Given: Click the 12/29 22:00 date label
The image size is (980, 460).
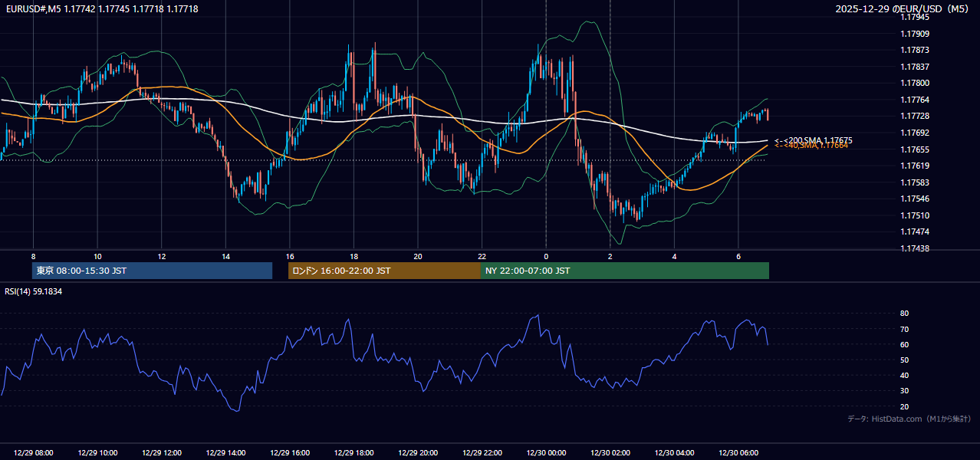Looking at the screenshot, I should [482, 453].
